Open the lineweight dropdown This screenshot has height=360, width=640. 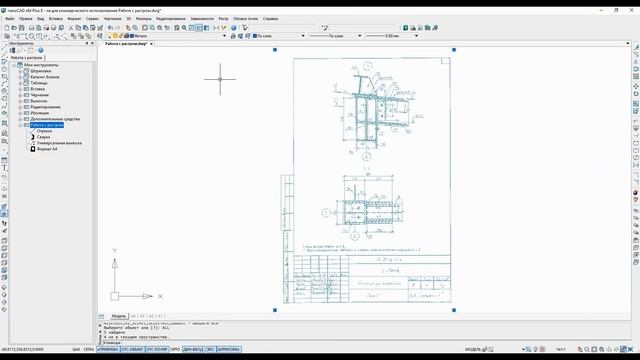tap(416, 36)
